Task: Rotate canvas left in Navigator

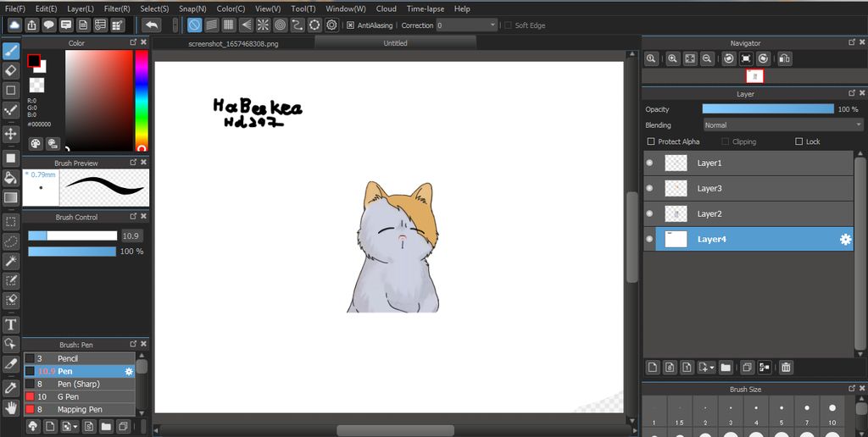Action: click(729, 58)
